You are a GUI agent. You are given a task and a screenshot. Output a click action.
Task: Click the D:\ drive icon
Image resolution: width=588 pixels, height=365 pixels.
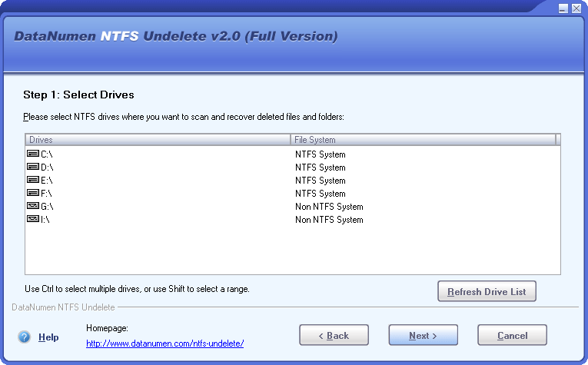point(33,167)
